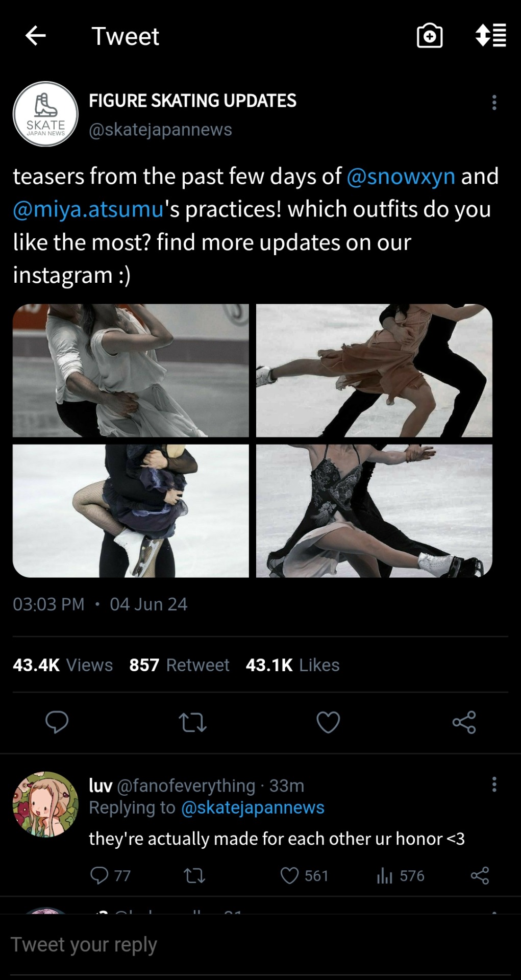Like the main tweet with the heart
The height and width of the screenshot is (980, 521).
328,722
